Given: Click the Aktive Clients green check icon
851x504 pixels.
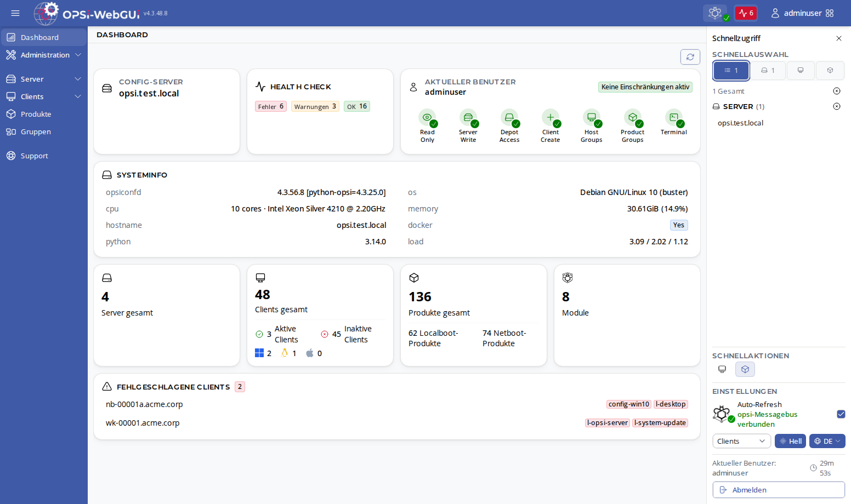Looking at the screenshot, I should click(x=259, y=334).
